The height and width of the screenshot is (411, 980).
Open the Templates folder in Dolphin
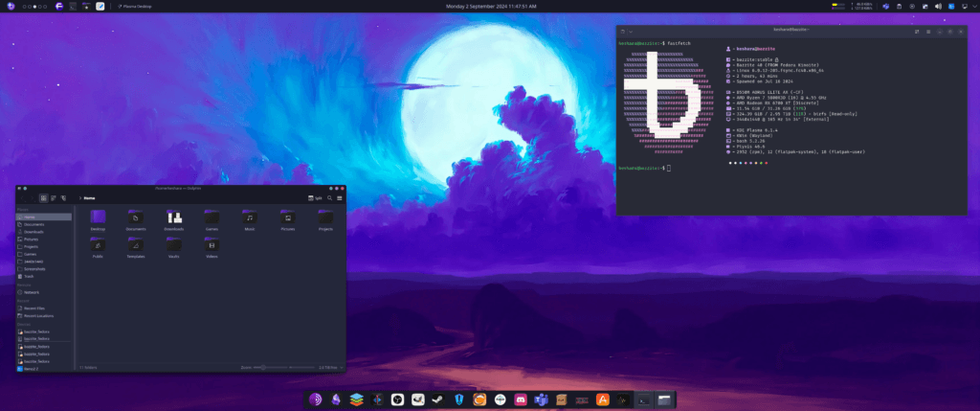tap(136, 248)
